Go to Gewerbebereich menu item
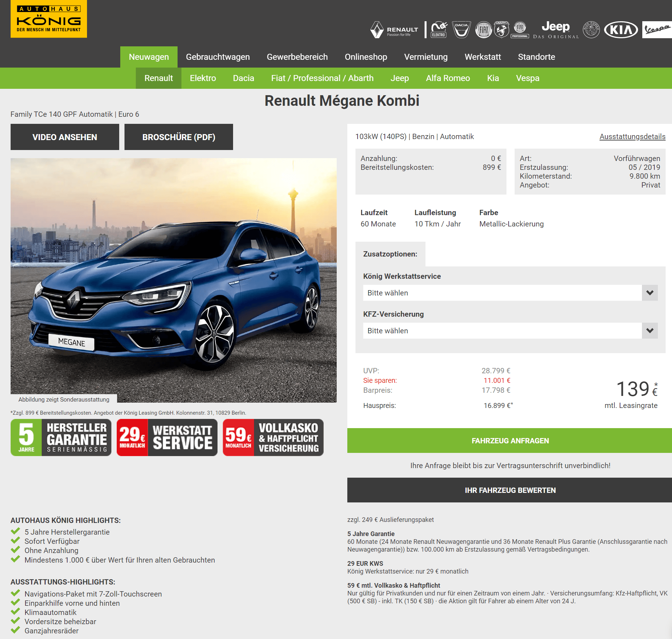The image size is (672, 639). click(297, 57)
